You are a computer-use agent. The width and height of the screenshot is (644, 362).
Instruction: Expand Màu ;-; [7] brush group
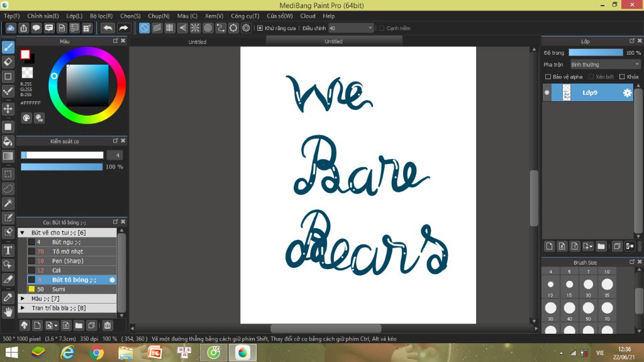point(23,299)
